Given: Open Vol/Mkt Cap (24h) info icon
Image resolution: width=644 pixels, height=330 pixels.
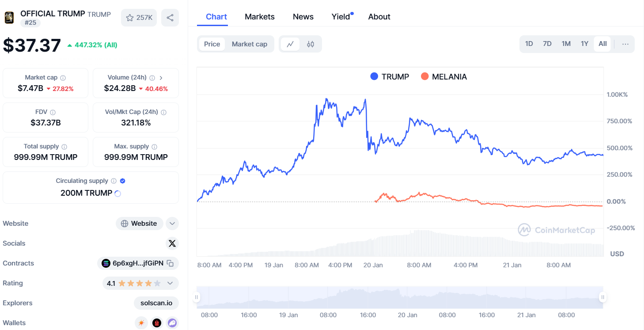Looking at the screenshot, I should pyautogui.click(x=163, y=112).
